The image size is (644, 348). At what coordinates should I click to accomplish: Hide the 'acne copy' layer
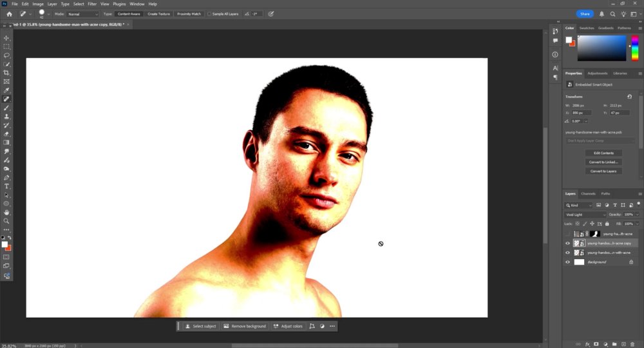coord(567,243)
